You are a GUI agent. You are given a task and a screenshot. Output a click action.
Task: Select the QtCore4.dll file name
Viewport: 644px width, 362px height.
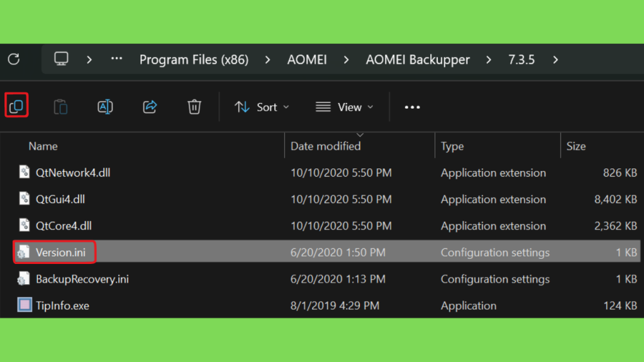click(64, 226)
